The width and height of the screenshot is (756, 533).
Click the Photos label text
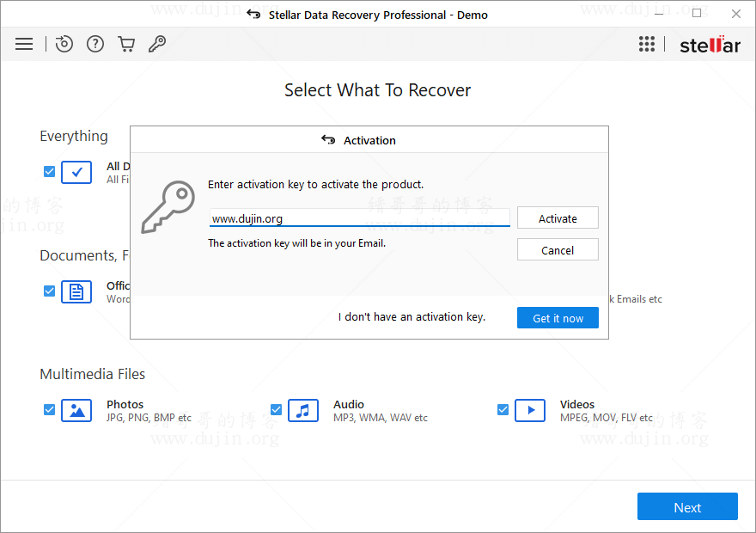tap(125, 404)
